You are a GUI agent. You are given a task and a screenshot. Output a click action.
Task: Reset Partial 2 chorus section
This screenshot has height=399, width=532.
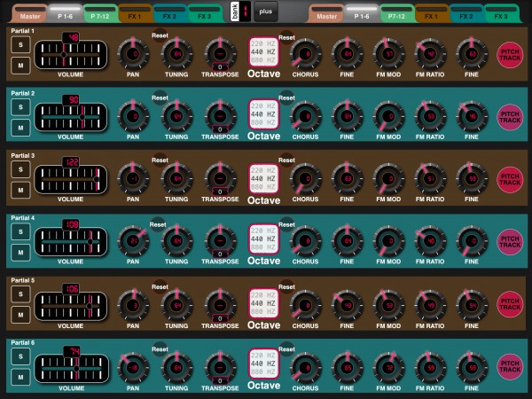pyautogui.click(x=286, y=98)
